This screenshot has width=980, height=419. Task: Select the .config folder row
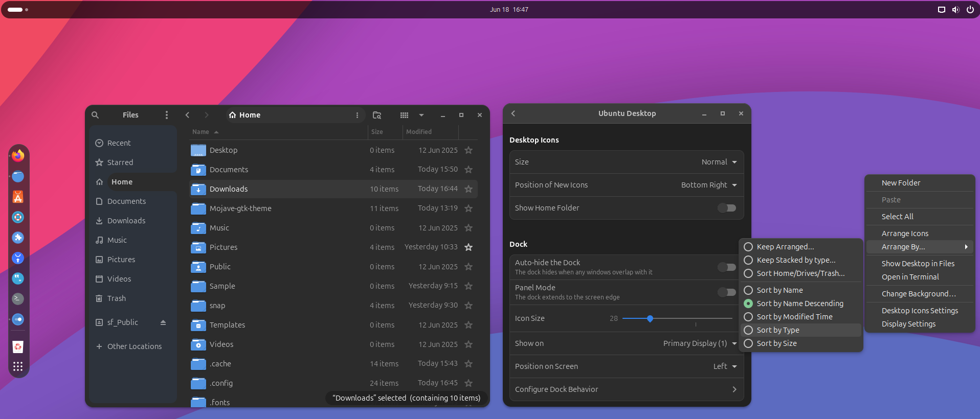tap(333, 383)
